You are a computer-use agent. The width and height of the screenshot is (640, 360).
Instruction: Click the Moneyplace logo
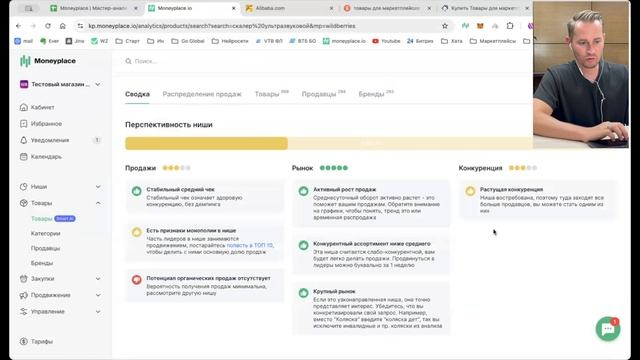pyautogui.click(x=48, y=61)
